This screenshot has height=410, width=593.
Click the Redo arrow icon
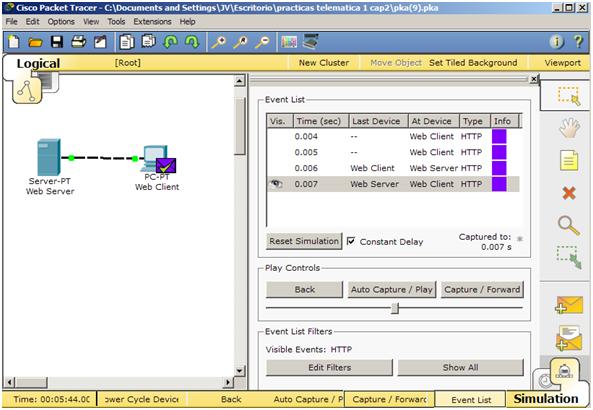pos(192,42)
